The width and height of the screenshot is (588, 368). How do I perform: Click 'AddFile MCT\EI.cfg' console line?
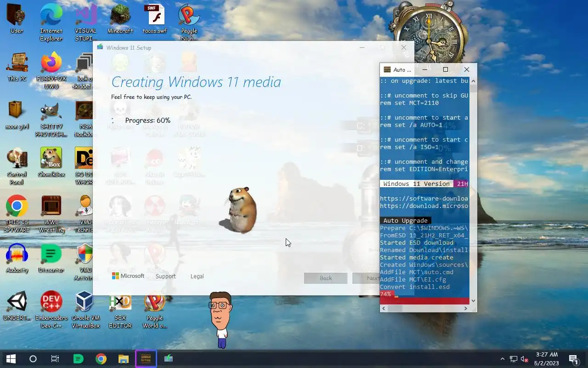coord(413,279)
